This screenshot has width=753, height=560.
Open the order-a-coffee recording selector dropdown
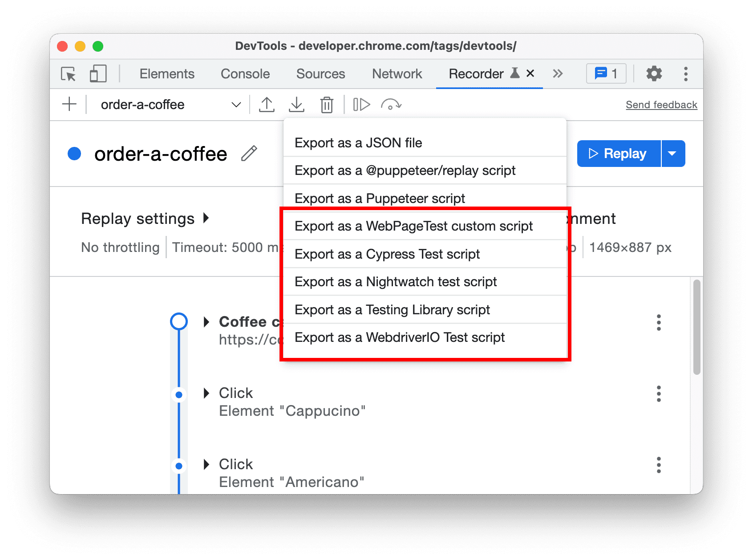(236, 104)
